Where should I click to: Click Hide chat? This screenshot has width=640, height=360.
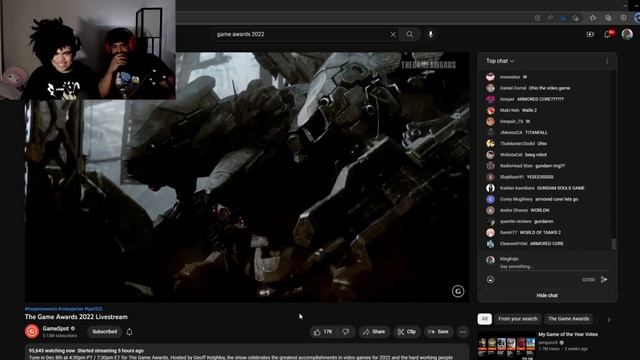tap(547, 296)
